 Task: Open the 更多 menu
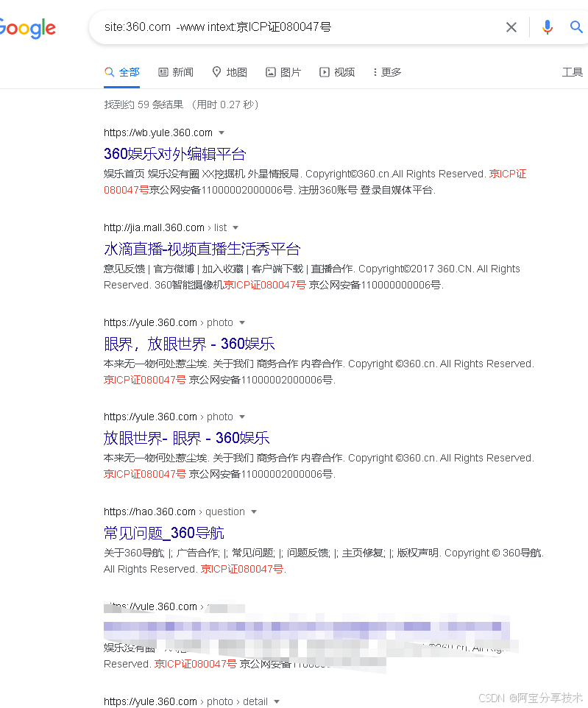pos(387,72)
